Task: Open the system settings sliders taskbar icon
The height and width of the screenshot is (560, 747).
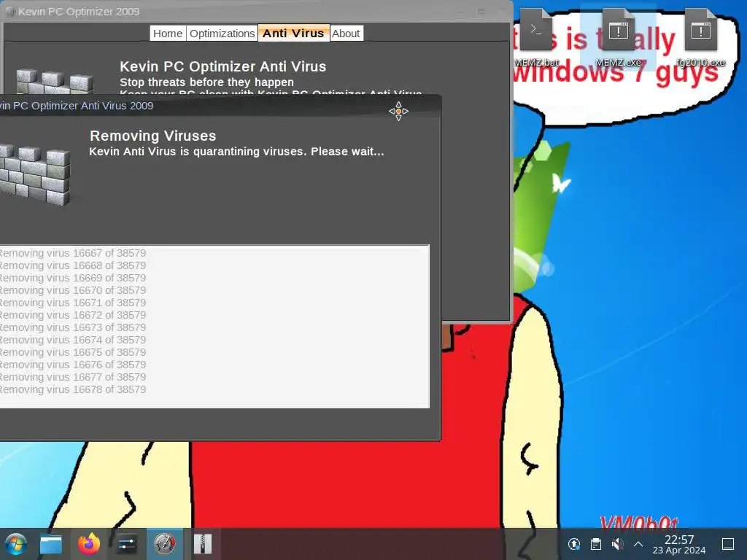Action: pyautogui.click(x=127, y=544)
